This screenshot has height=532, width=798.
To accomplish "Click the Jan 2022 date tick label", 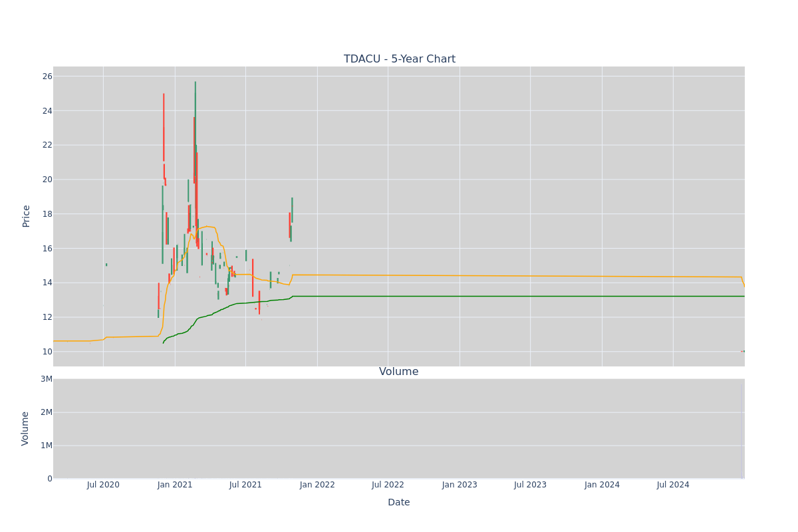I will tap(317, 485).
